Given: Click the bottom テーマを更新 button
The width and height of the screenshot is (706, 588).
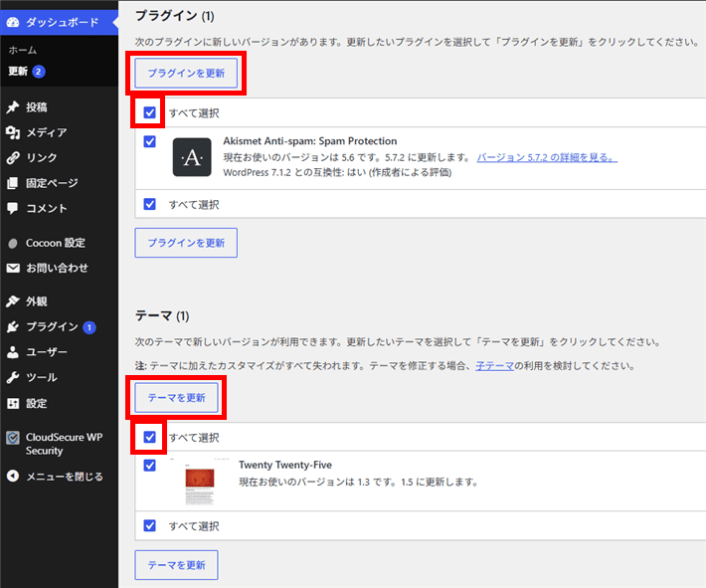Looking at the screenshot, I should pos(177,565).
